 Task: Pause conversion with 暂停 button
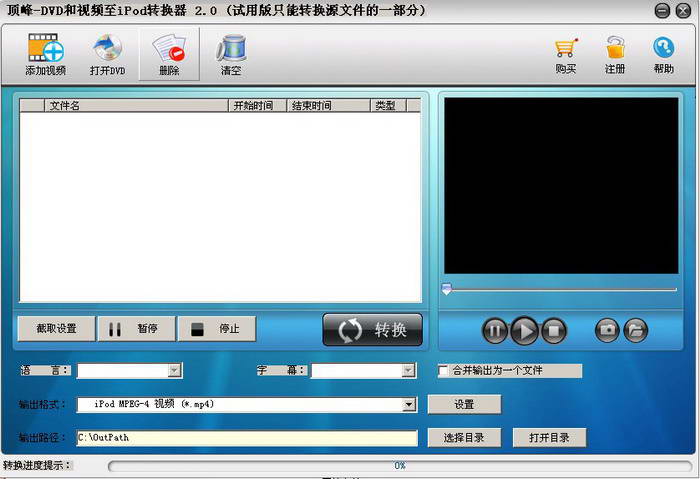(136, 329)
